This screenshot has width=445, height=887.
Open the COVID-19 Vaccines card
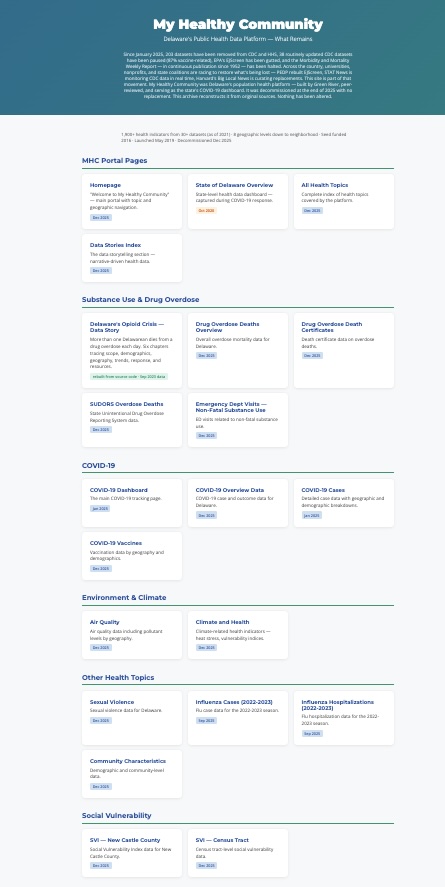132,556
